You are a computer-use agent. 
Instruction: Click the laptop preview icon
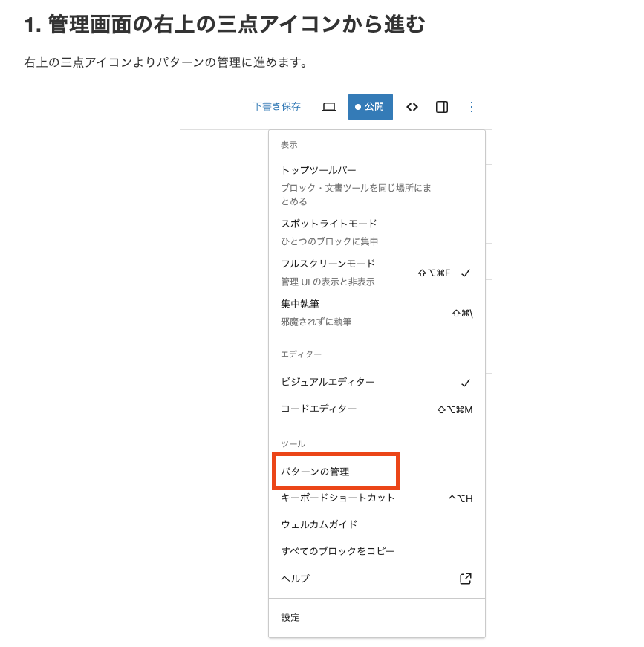(329, 107)
